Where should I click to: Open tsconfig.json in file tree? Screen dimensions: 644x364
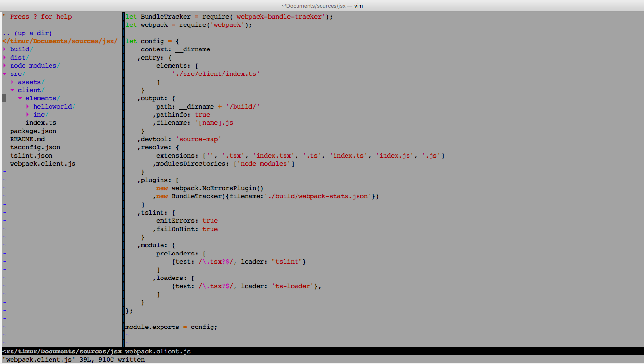click(x=35, y=147)
